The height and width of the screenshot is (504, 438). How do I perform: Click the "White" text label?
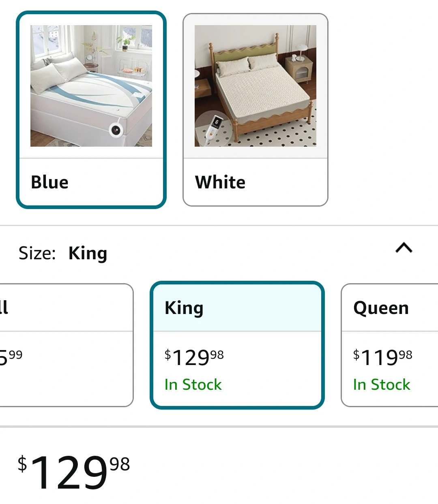point(220,182)
